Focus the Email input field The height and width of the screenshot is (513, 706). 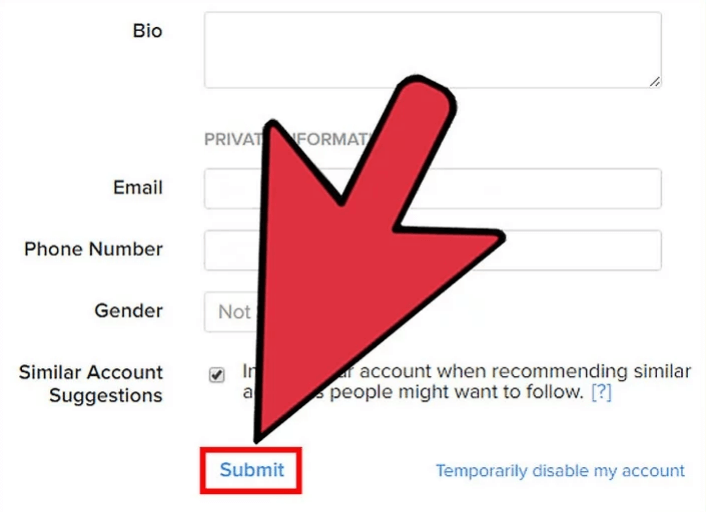tap(560, 188)
